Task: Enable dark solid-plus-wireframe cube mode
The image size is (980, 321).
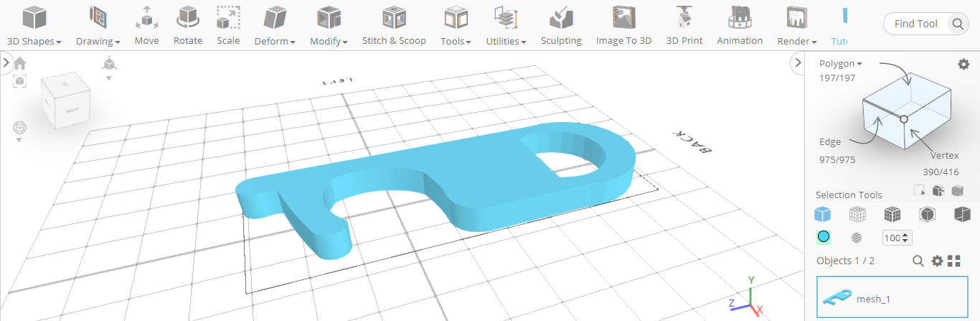Action: pos(892,214)
